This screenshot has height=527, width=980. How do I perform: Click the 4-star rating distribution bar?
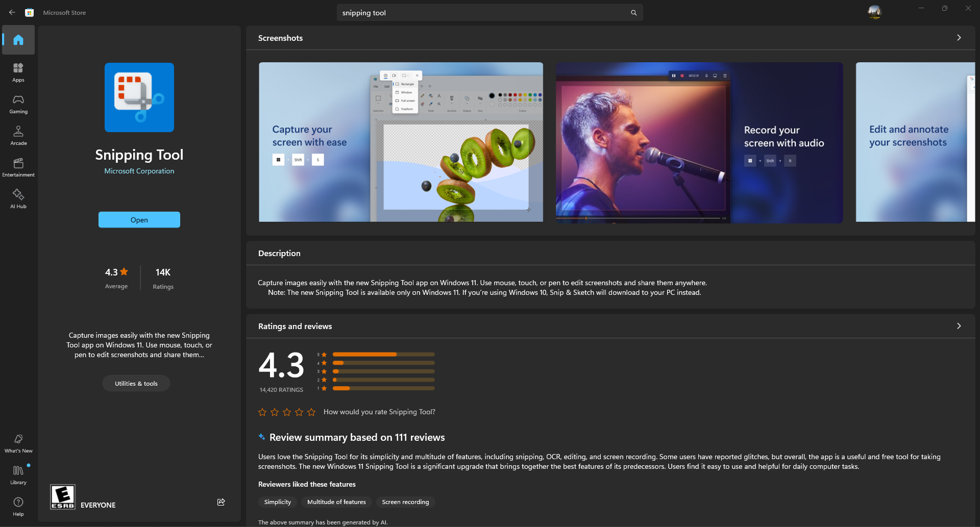pyautogui.click(x=384, y=363)
